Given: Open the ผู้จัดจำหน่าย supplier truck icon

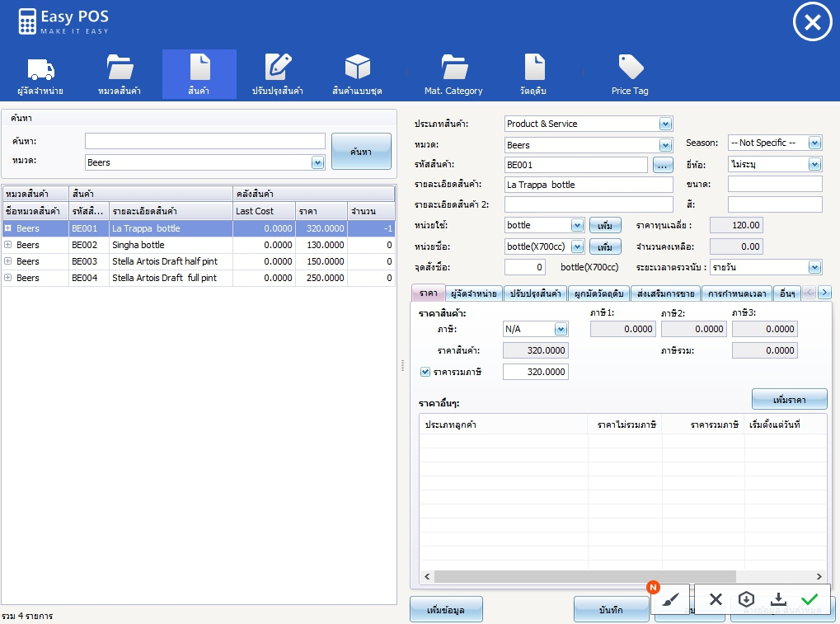Looking at the screenshot, I should [x=40, y=74].
